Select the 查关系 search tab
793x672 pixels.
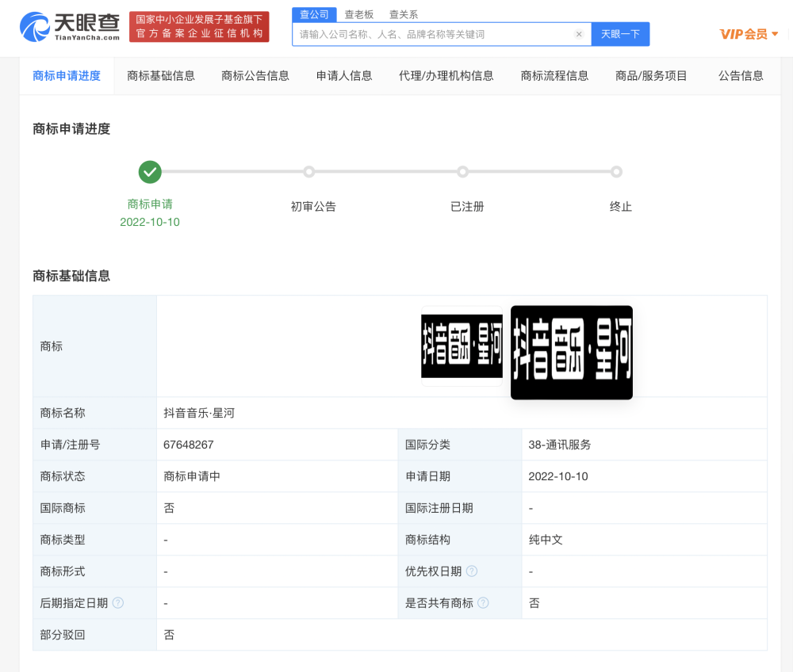pos(404,14)
